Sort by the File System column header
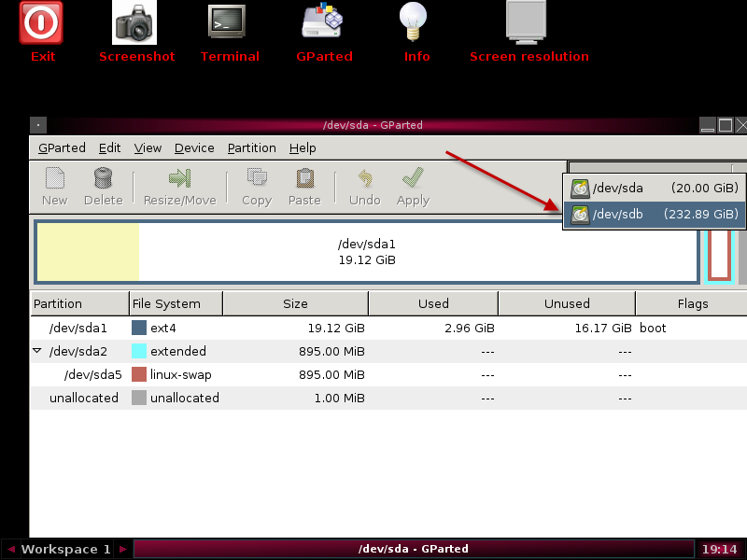Viewport: 747px width, 560px height. (176, 304)
